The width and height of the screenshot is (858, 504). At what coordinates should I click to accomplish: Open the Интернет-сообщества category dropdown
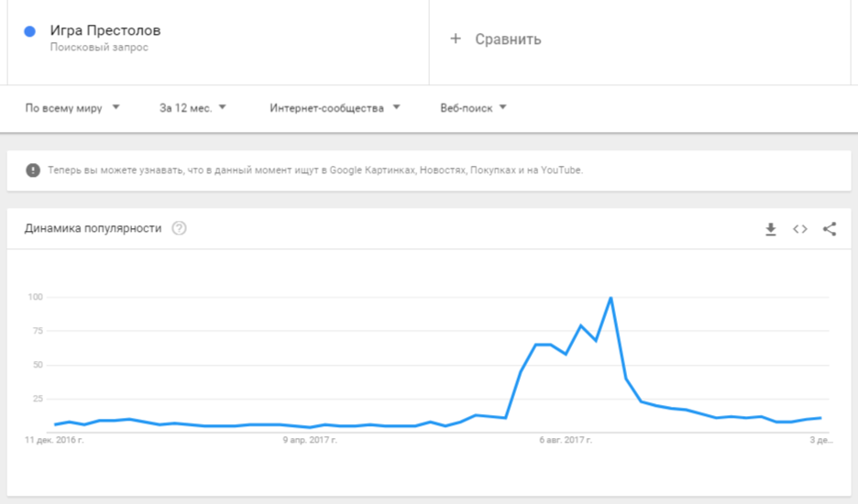pos(335,108)
